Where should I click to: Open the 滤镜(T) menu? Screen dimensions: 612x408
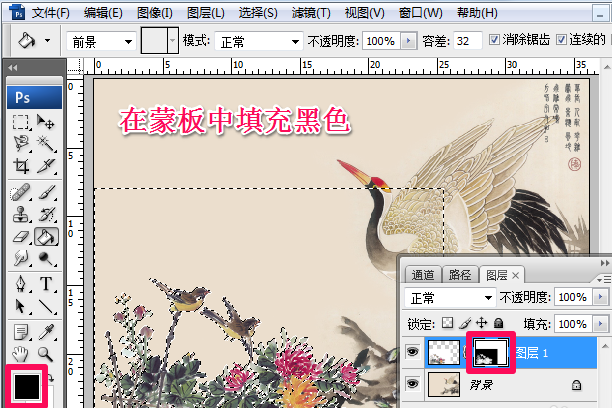click(x=311, y=13)
